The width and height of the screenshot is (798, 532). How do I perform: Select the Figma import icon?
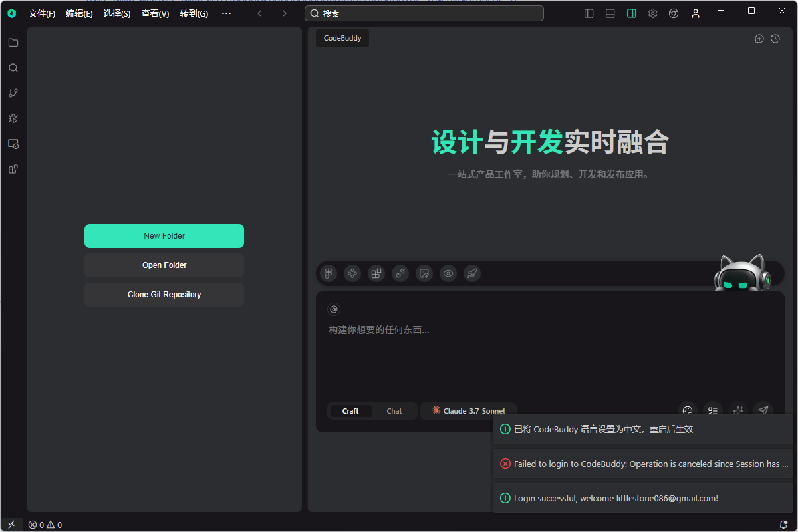click(x=328, y=273)
